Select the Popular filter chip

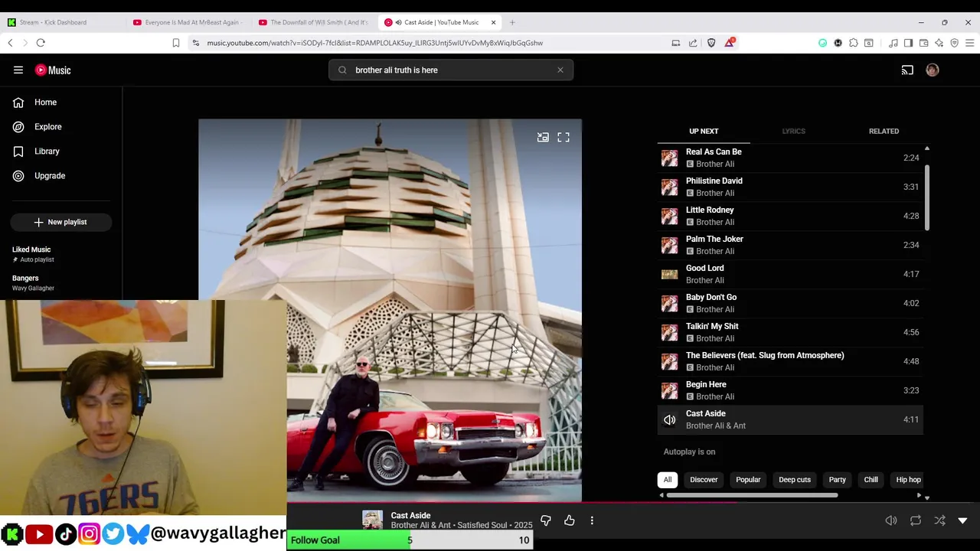[x=748, y=480]
